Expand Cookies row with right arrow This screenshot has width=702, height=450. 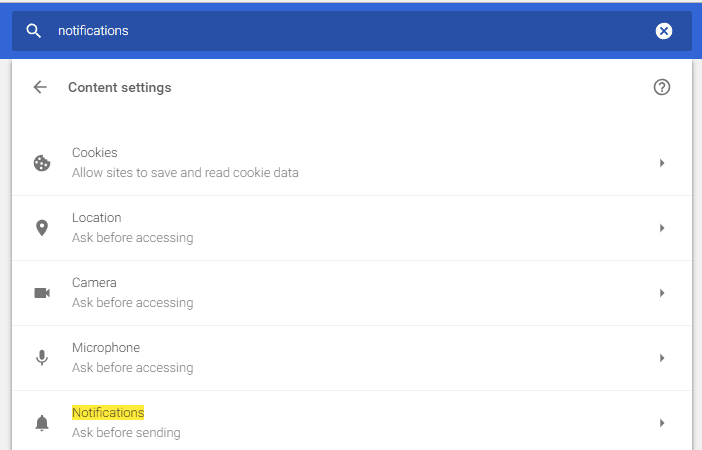click(x=662, y=163)
